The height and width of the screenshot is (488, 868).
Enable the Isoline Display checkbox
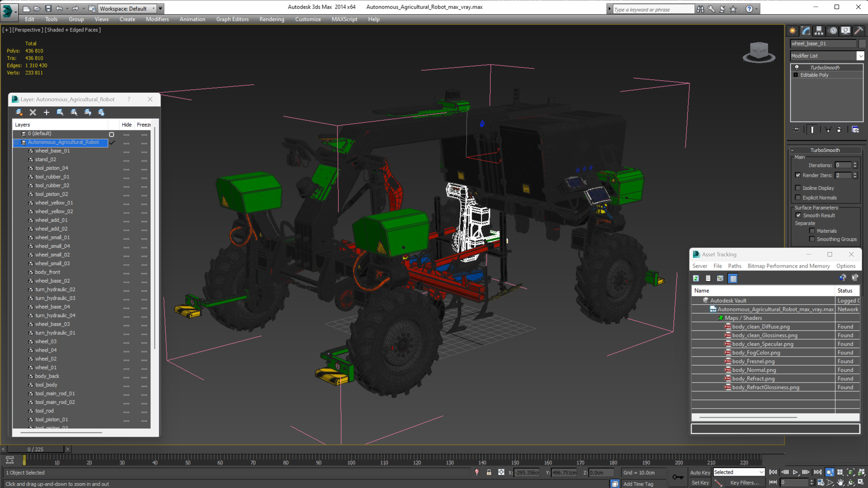click(798, 188)
